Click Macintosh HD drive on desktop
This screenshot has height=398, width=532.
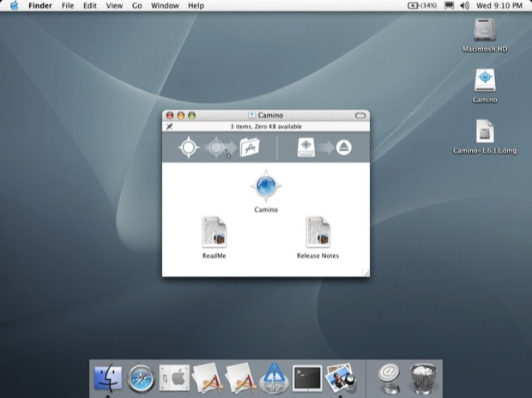485,30
